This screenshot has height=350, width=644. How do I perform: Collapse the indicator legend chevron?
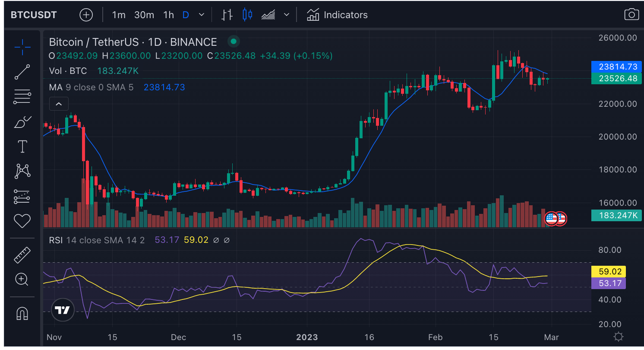pyautogui.click(x=59, y=104)
